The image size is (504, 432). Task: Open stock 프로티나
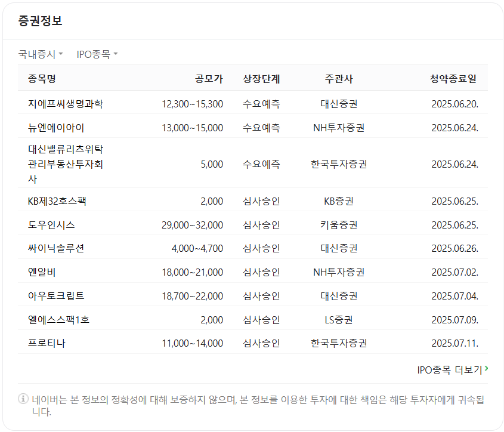click(47, 343)
